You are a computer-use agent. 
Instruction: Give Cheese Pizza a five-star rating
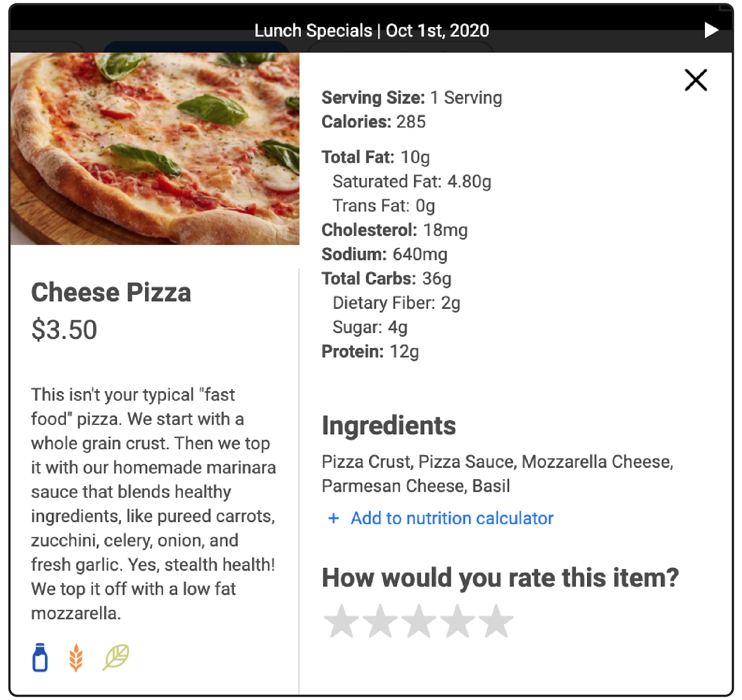[x=496, y=621]
